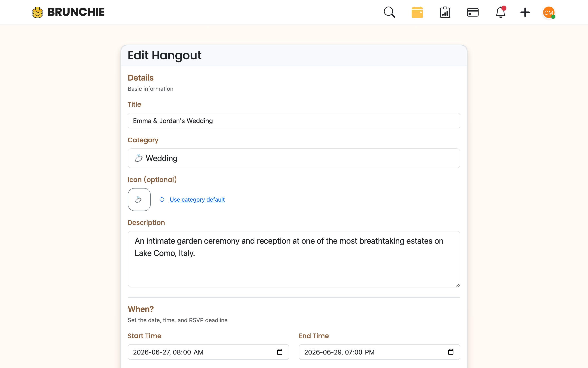588x368 pixels.
Task: Click the ring icon picker box
Action: pos(139,200)
